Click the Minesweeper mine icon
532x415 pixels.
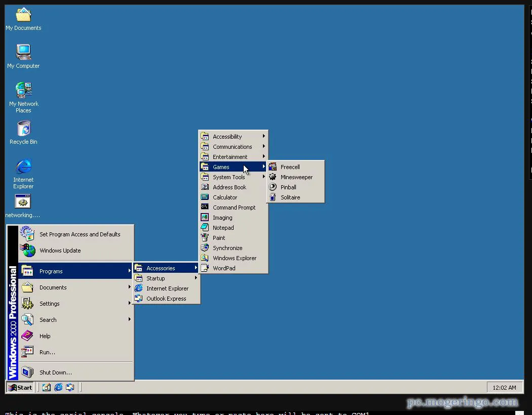273,177
